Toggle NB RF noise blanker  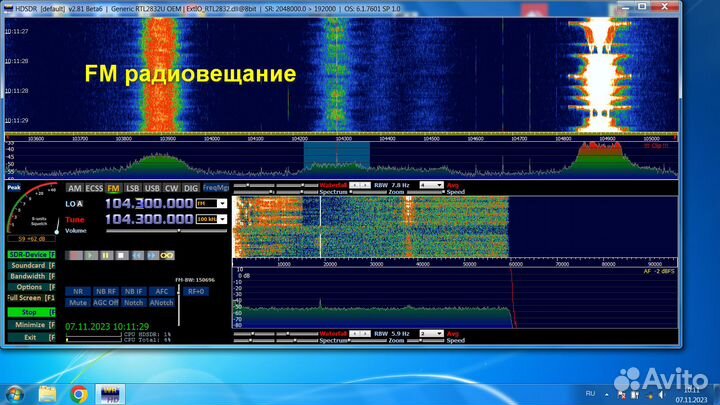(106, 292)
